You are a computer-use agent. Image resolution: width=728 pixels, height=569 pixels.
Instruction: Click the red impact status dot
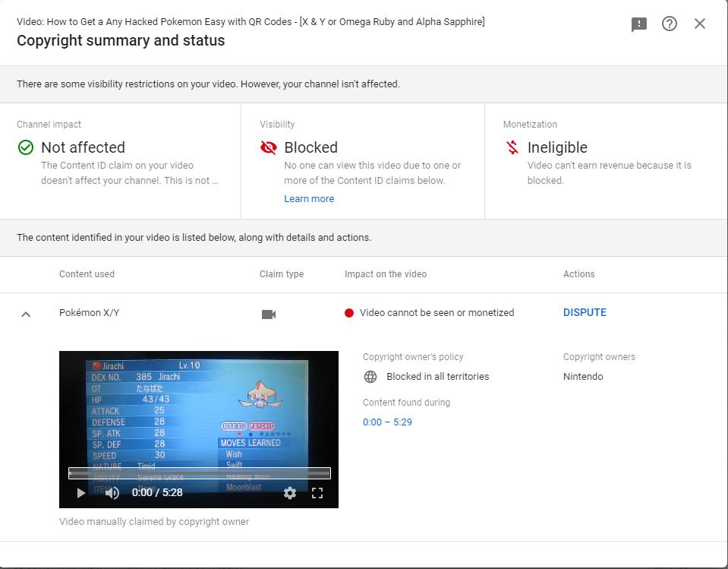click(x=349, y=313)
